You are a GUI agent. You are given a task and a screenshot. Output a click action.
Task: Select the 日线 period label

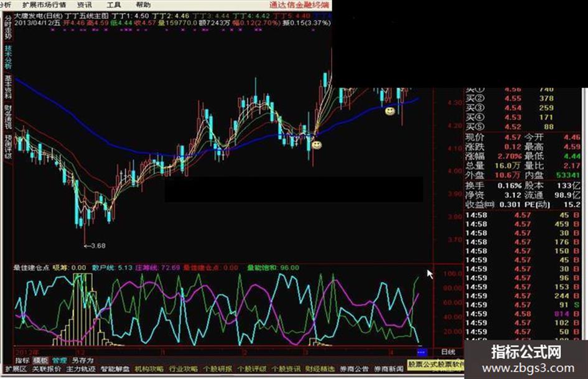tap(448, 352)
